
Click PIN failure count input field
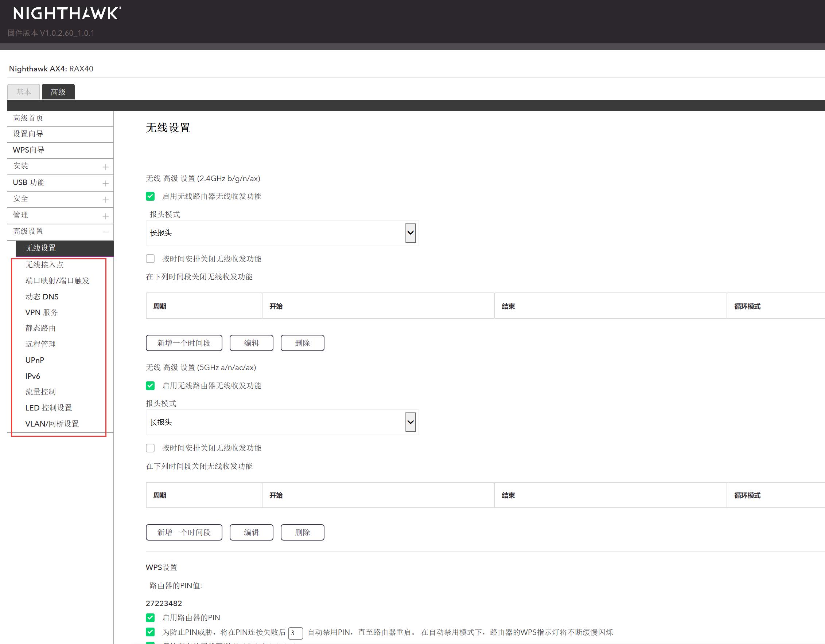(x=295, y=633)
